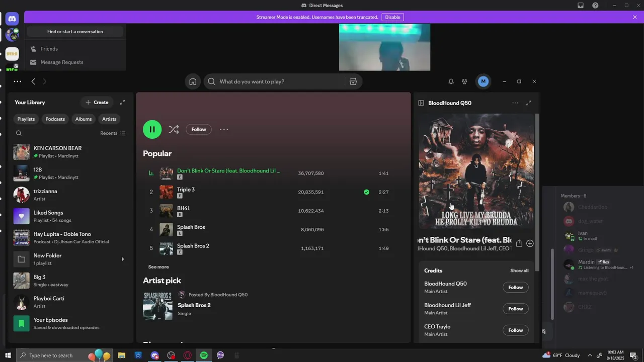
Task: Open the 128 playlist
Action: coord(70,173)
